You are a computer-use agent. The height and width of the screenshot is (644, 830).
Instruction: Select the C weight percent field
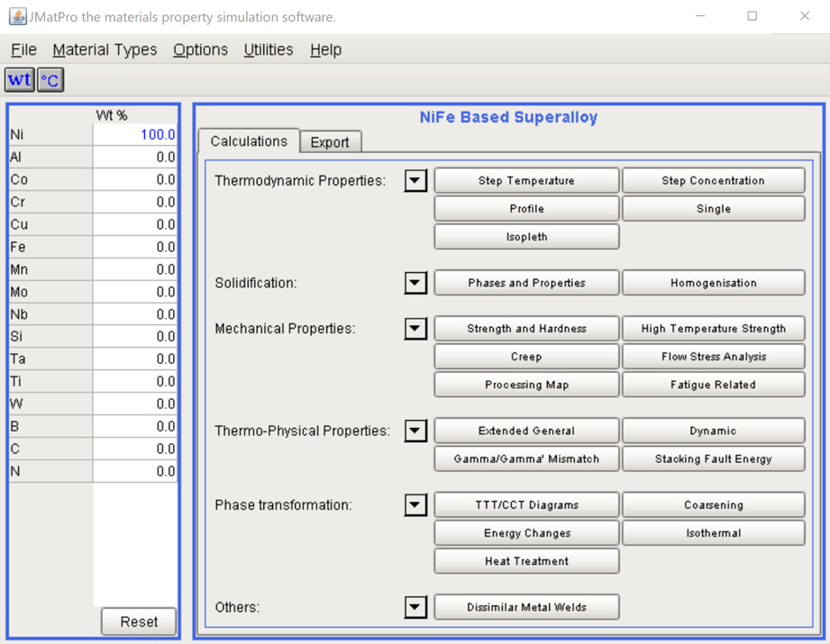[x=135, y=449]
